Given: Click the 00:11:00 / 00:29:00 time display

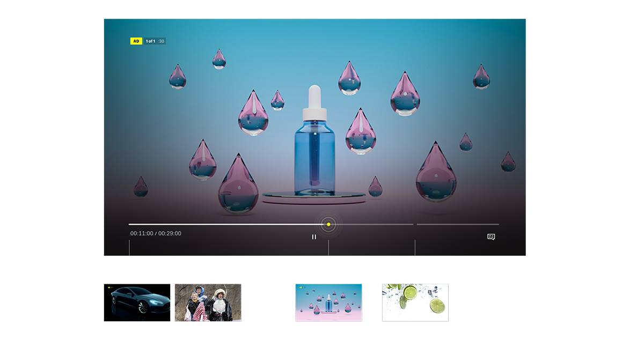Looking at the screenshot, I should [156, 233].
